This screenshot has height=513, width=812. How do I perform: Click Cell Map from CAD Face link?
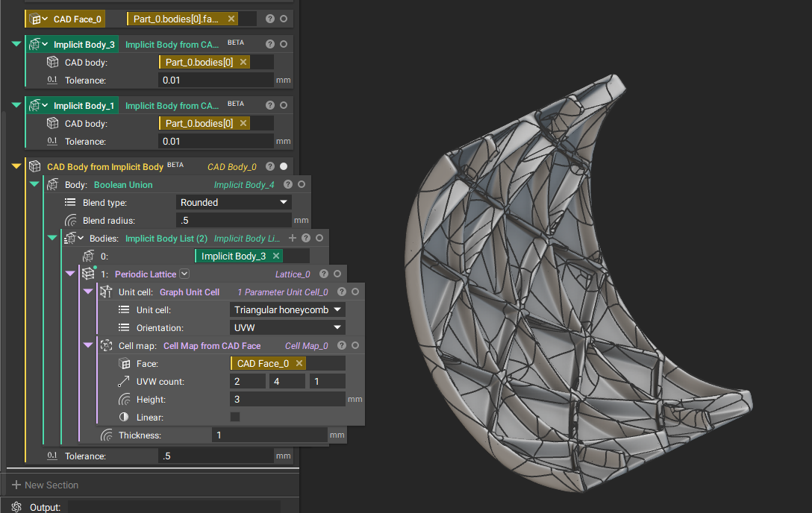point(212,346)
